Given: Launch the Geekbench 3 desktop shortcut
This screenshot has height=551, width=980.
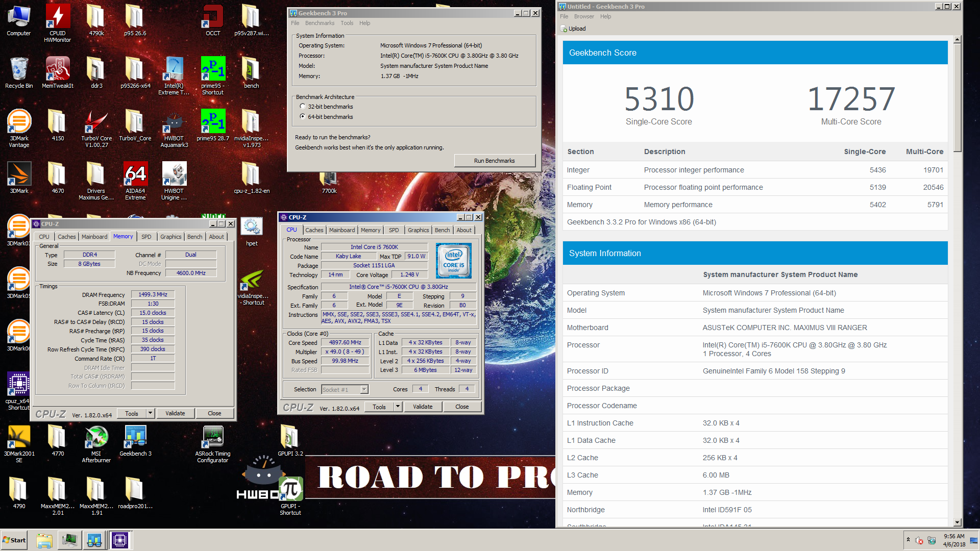Looking at the screenshot, I should [135, 440].
